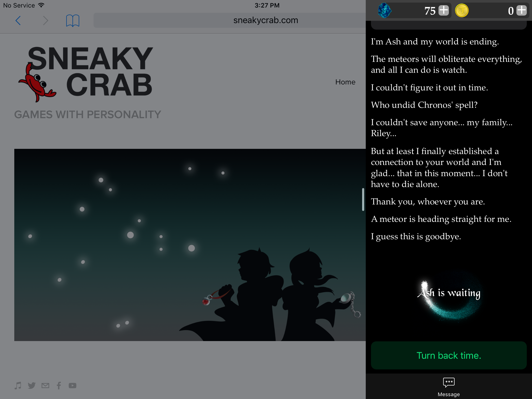
Task: Tap the blue gem currency icon
Action: (x=384, y=11)
